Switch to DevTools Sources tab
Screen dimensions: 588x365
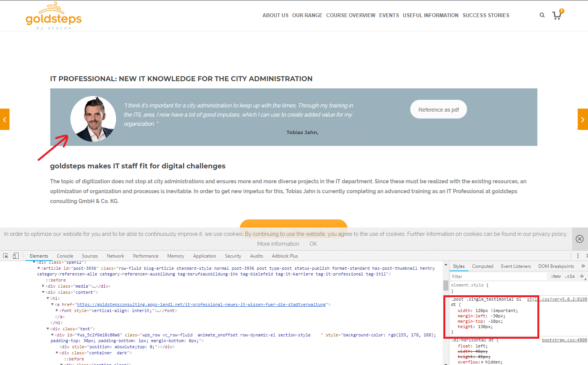pos(90,256)
